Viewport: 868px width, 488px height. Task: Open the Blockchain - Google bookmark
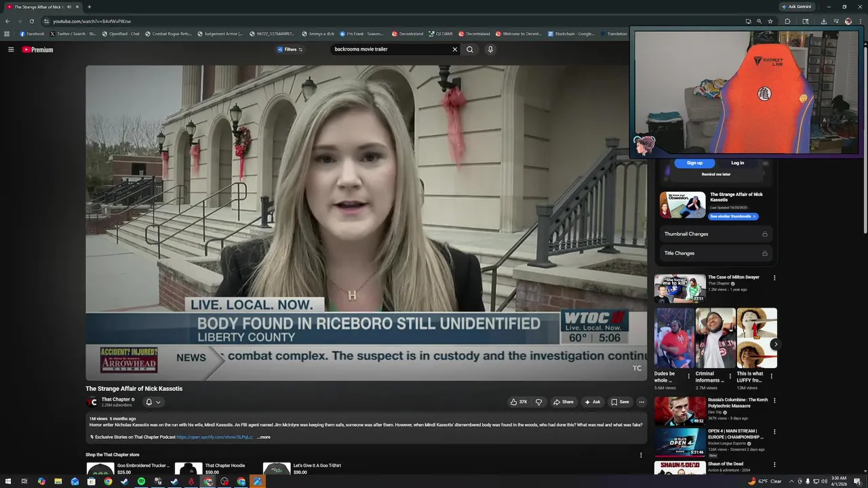[x=571, y=34]
